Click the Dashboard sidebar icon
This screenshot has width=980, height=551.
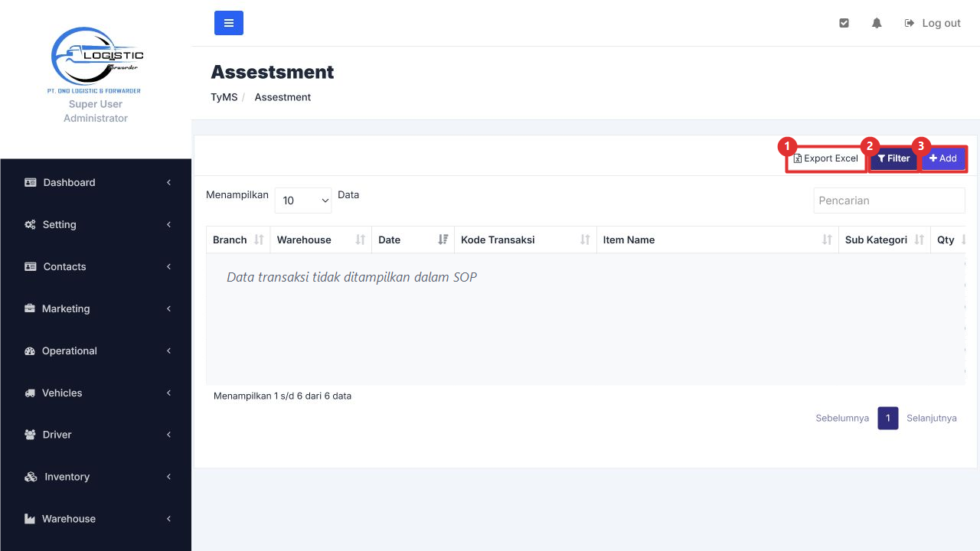[31, 182]
